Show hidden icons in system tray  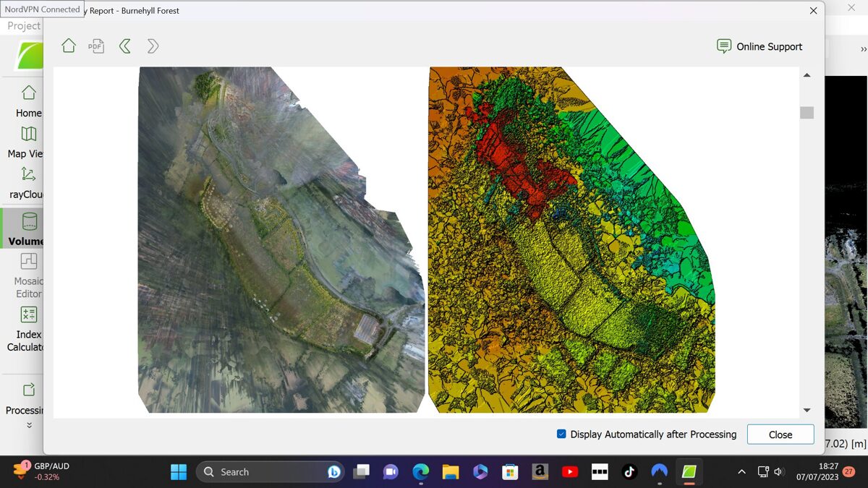(x=741, y=472)
